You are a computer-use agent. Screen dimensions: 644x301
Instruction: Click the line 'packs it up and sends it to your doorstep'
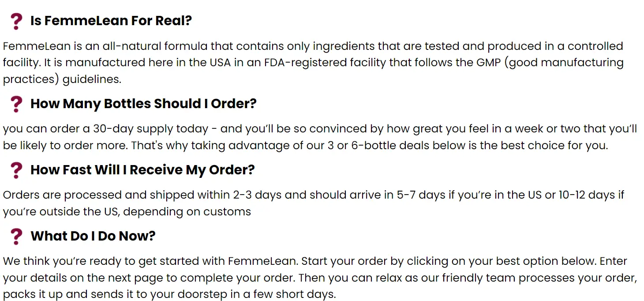pos(169,294)
